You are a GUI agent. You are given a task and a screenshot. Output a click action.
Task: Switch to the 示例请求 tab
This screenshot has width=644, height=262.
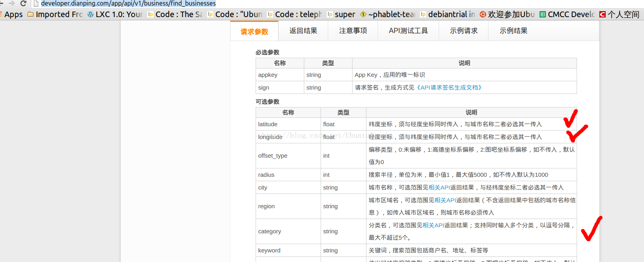(463, 31)
